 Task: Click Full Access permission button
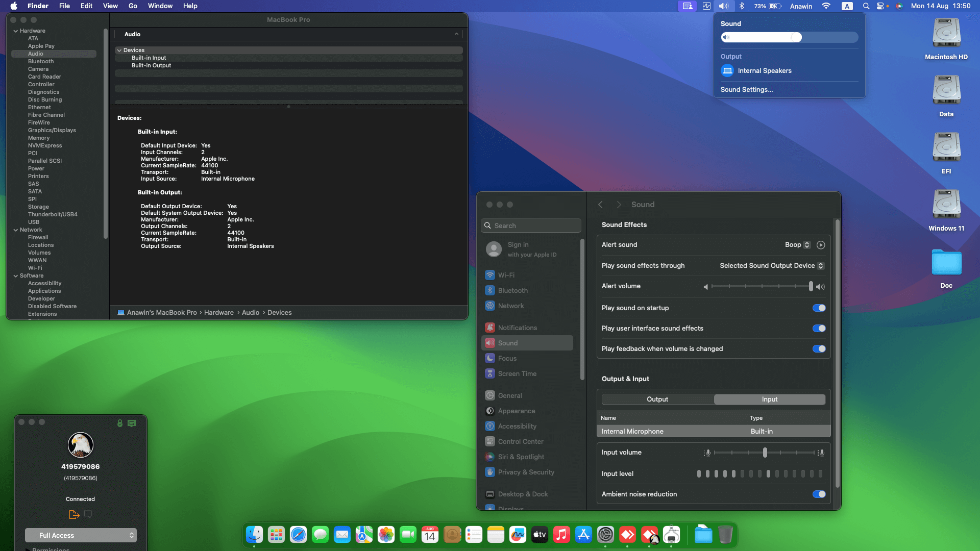point(81,535)
